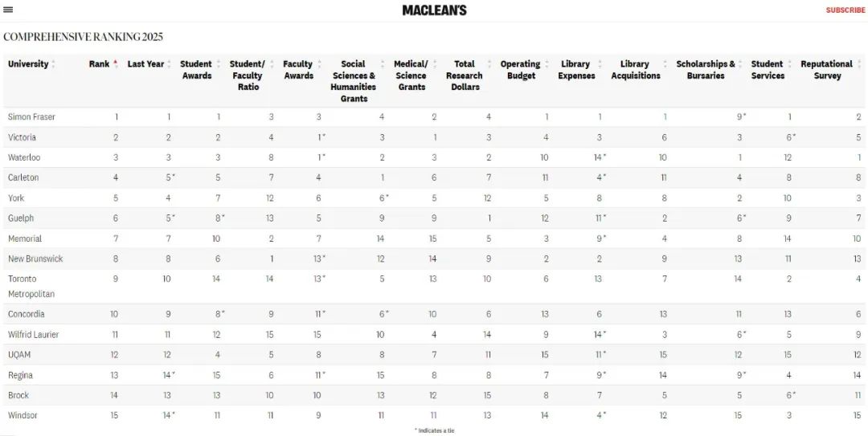
Task: Sort by University column arrows
Action: tap(53, 64)
